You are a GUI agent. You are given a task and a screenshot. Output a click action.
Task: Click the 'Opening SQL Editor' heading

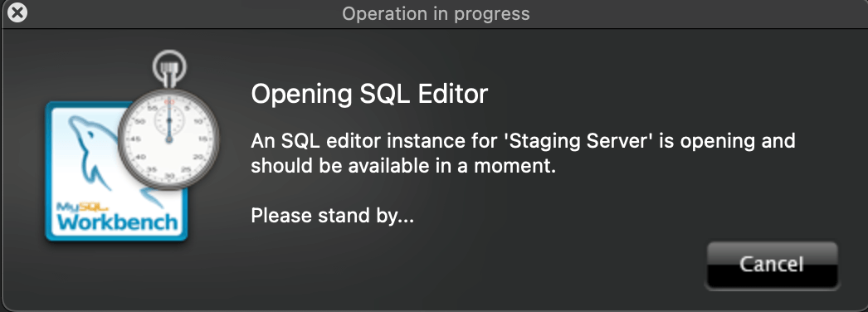tap(369, 94)
